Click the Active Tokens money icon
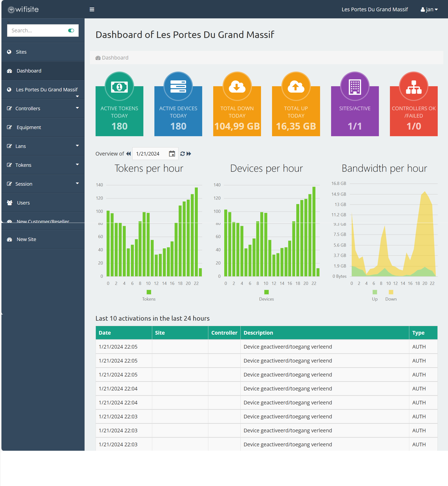The image size is (448, 486). (x=119, y=87)
